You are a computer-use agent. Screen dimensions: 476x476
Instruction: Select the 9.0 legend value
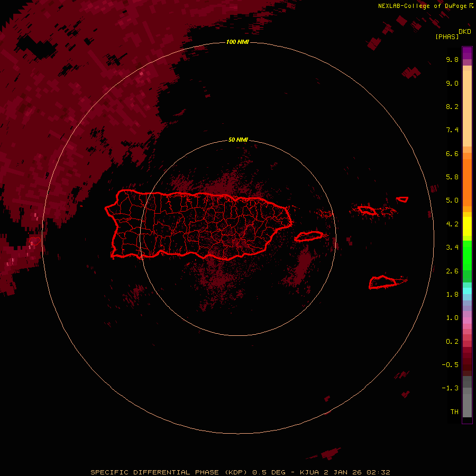(452, 83)
